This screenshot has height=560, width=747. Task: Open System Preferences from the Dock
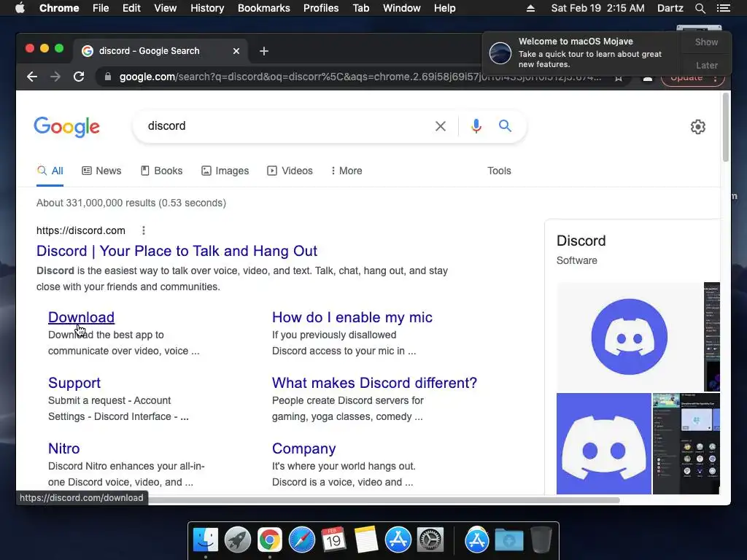pyautogui.click(x=430, y=540)
